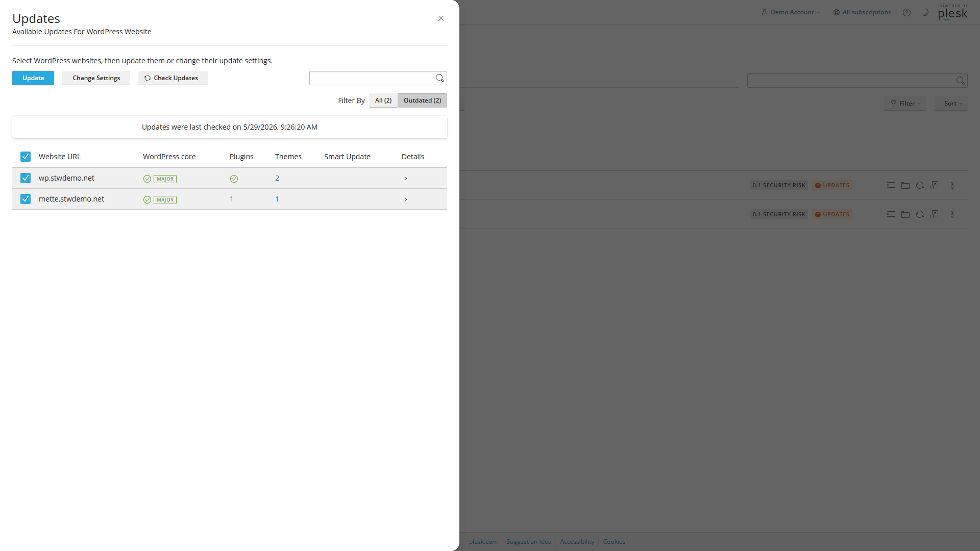Viewport: 980px width, 551px height.
Task: Click the Plugins column header
Action: coord(241,157)
